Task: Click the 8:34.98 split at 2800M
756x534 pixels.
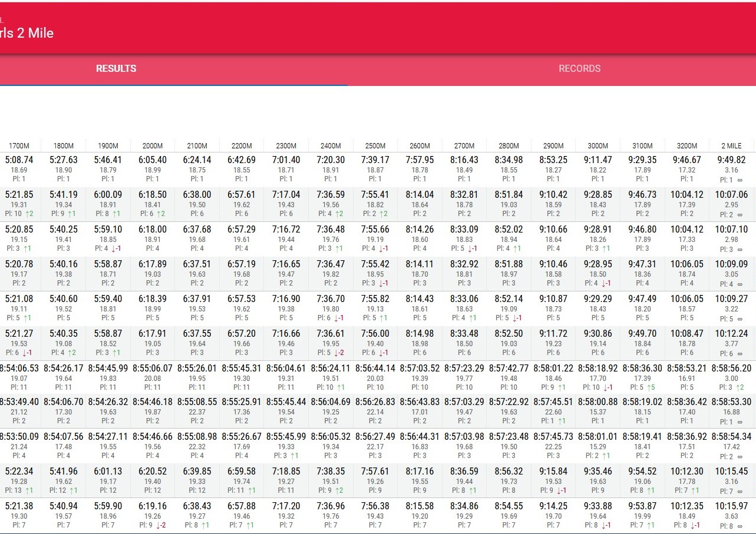Action: tap(509, 160)
